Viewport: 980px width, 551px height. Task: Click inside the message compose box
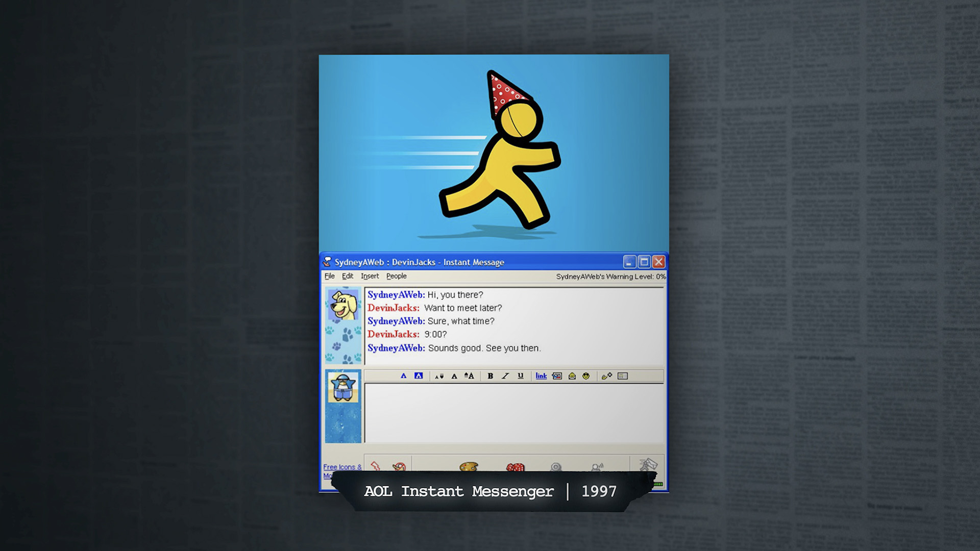tap(514, 413)
